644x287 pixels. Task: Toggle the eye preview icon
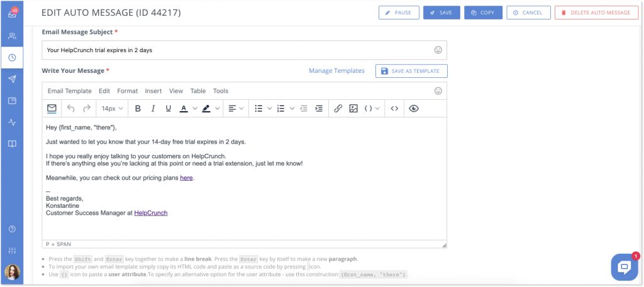[x=413, y=109]
